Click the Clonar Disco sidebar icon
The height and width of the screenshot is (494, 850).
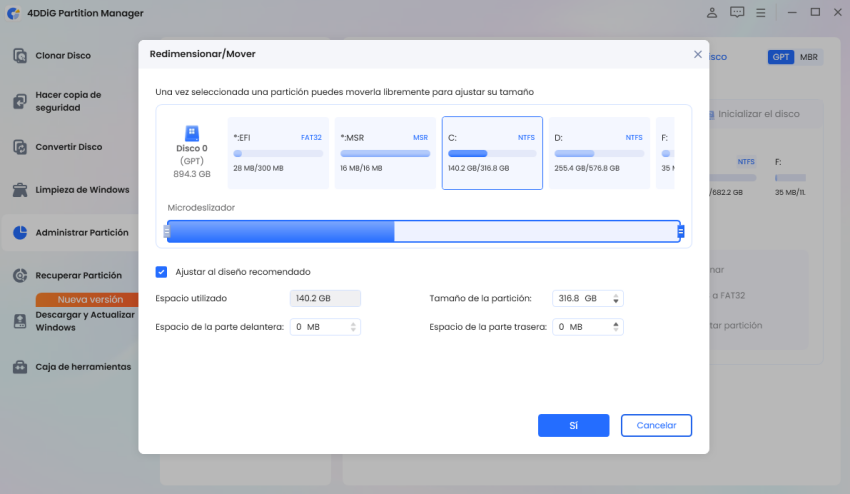20,55
